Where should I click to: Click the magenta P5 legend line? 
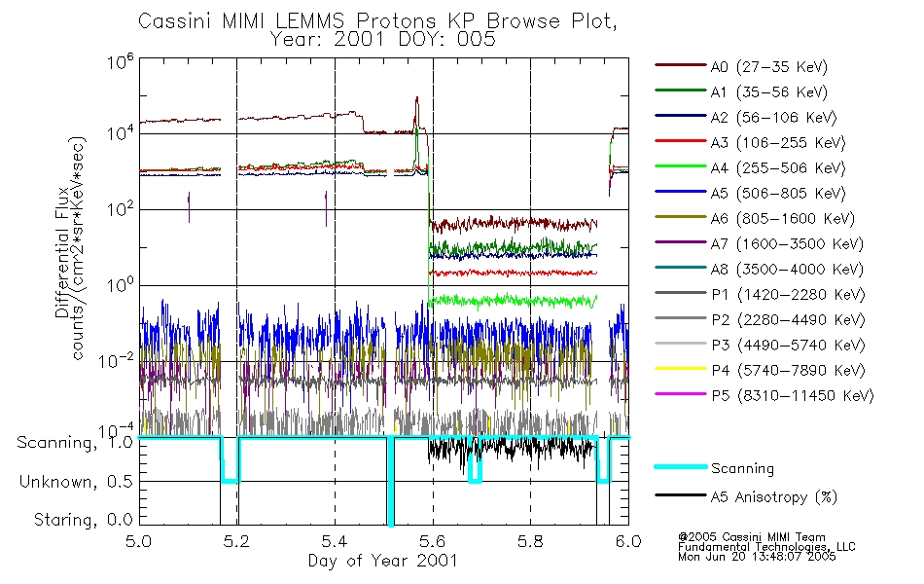[x=680, y=393]
